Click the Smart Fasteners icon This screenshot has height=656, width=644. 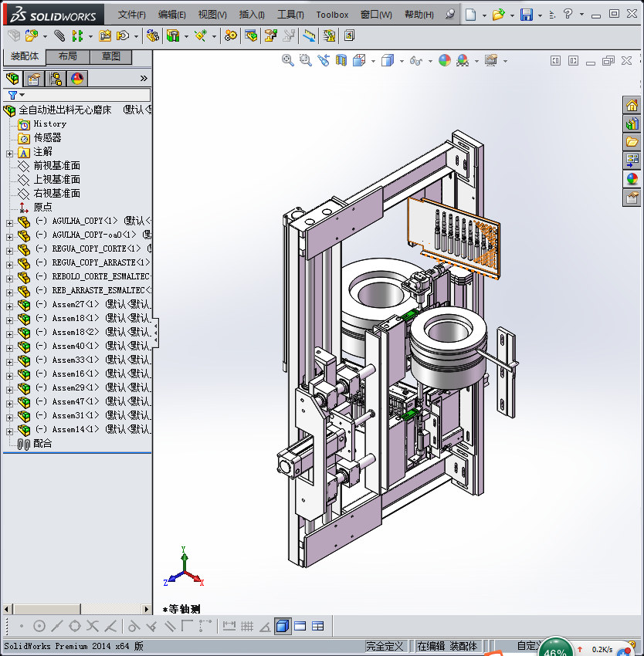105,36
